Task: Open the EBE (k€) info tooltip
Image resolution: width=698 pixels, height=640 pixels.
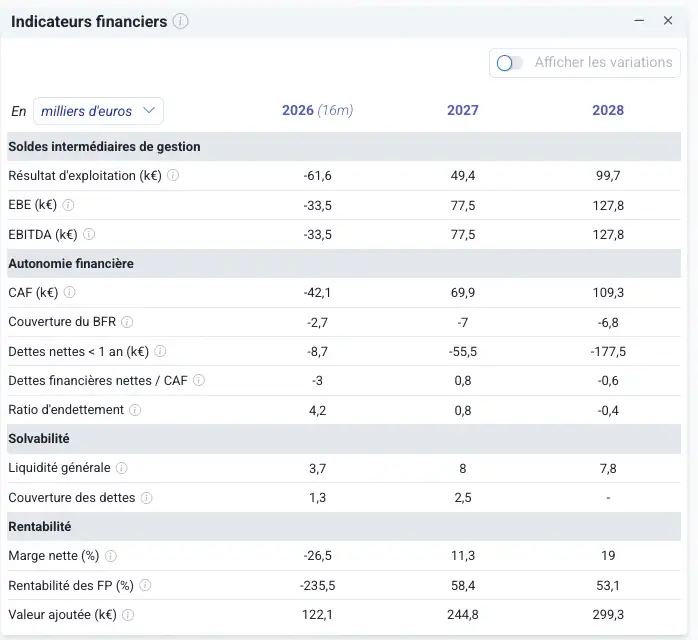Action: (68, 205)
